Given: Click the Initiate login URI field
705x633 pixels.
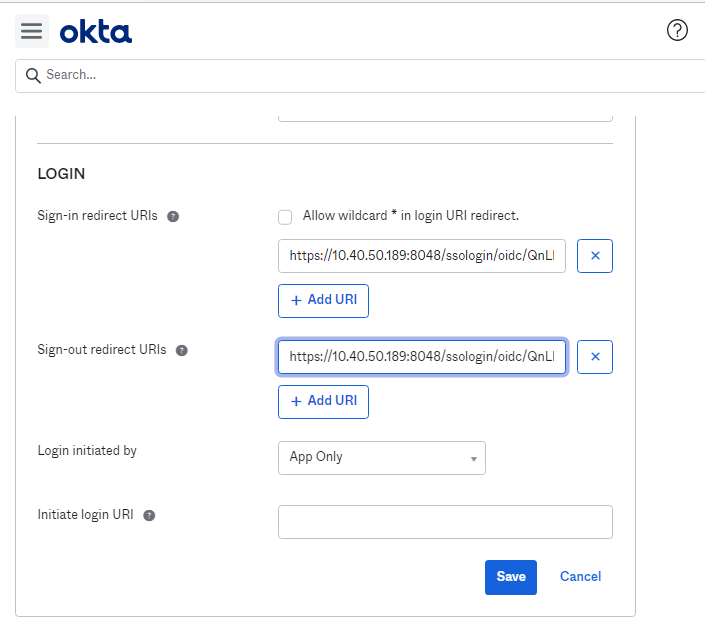Looking at the screenshot, I should tap(445, 522).
